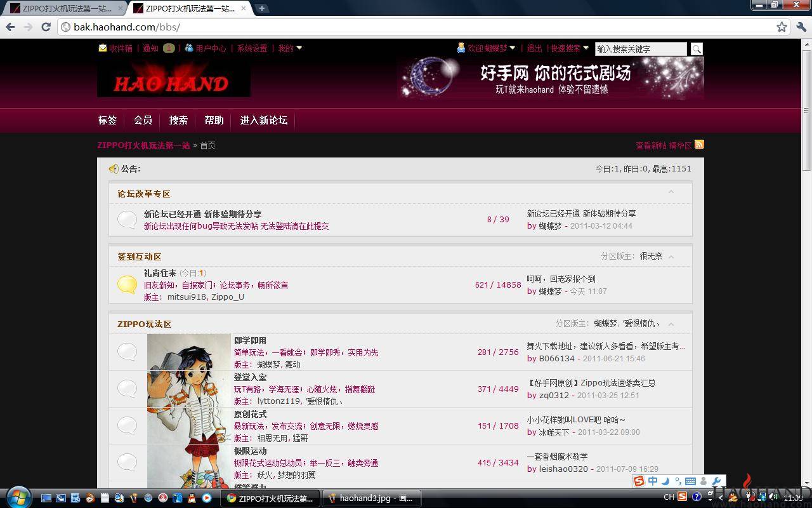The width and height of the screenshot is (812, 508).
Task: Toggle the 中 Chinese input mode indicator
Action: coord(653,481)
